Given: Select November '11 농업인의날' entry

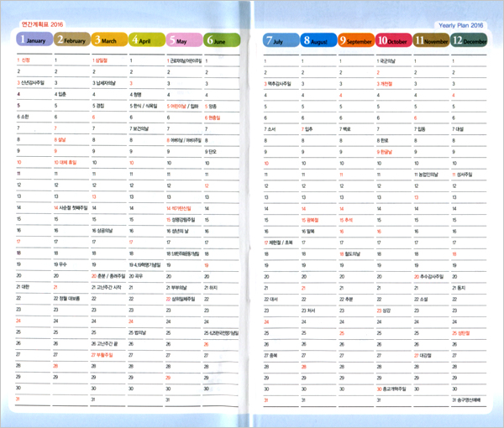Looking at the screenshot, I should pos(426,175).
